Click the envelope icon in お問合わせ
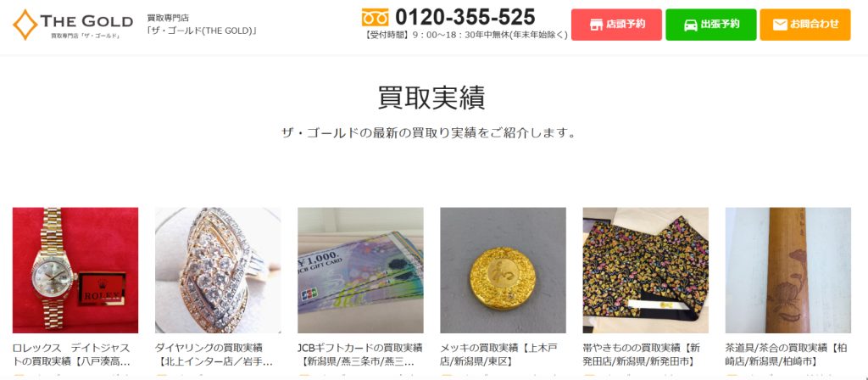The image size is (868, 380). [780, 25]
